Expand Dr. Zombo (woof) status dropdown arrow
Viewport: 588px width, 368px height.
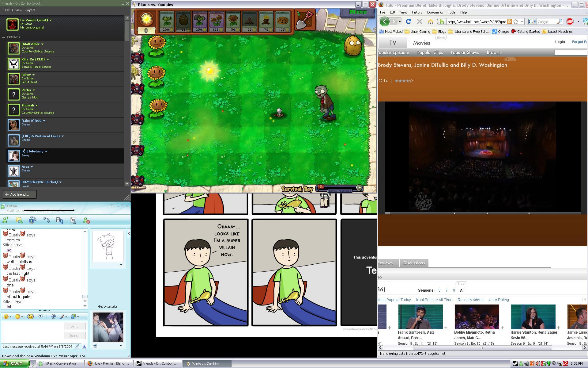click(x=51, y=20)
